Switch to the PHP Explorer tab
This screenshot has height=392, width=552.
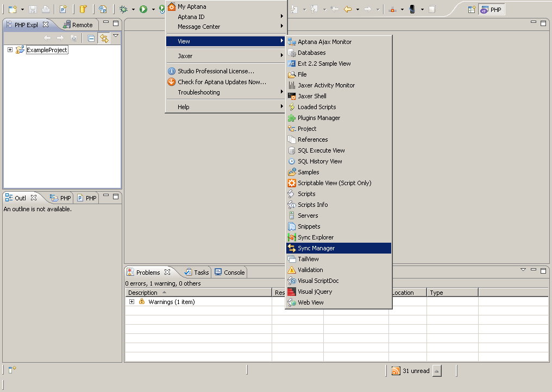(27, 24)
